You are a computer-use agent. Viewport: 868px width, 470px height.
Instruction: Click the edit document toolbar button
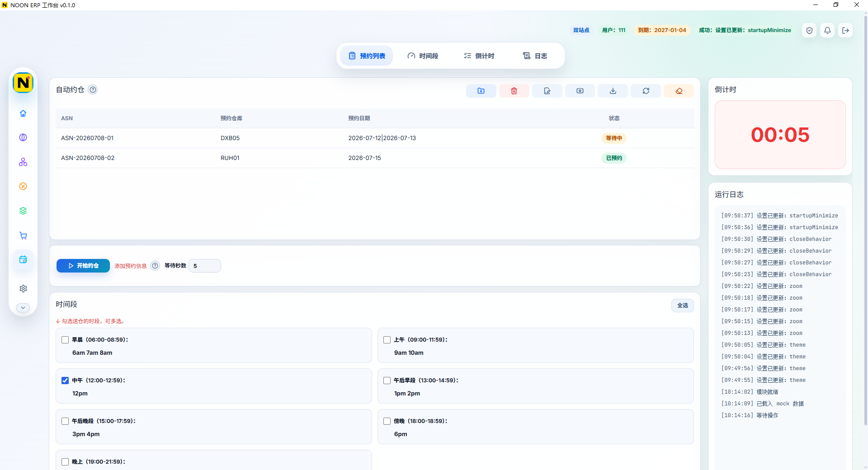point(547,91)
